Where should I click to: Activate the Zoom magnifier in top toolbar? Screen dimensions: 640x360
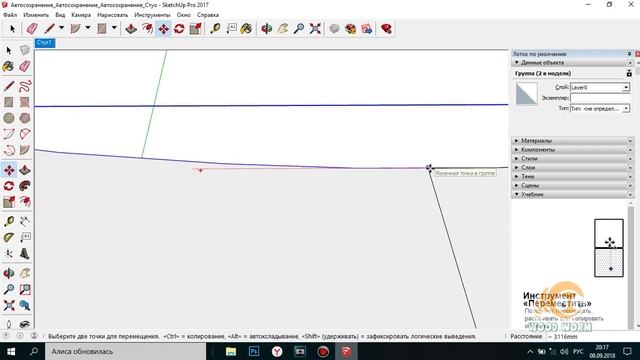(x=299, y=29)
